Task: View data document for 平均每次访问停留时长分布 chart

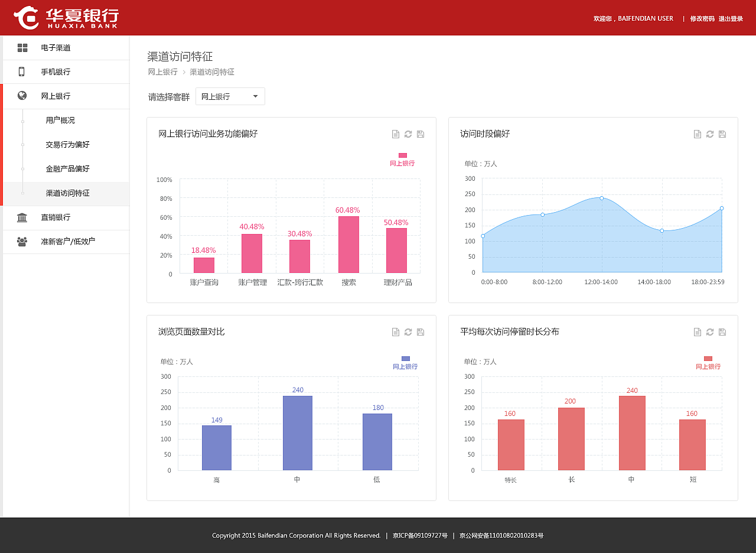Action: point(698,332)
